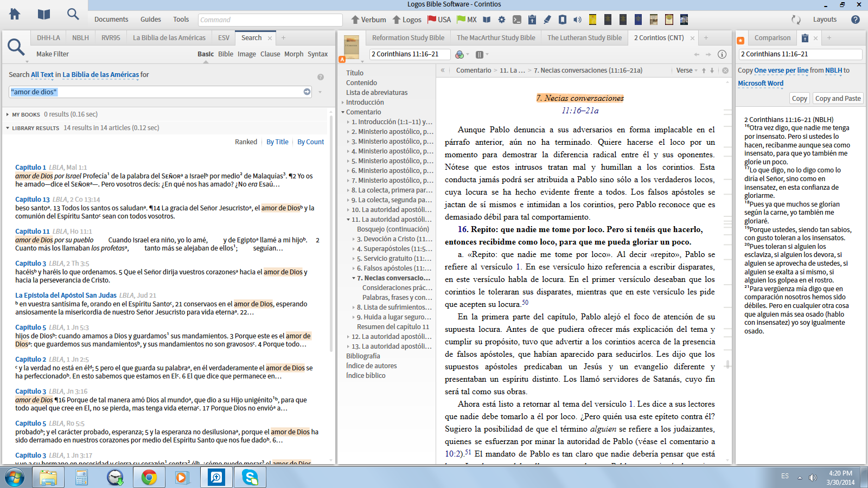Click the tablet device shortcut icon
The image size is (868, 488).
(x=563, y=20)
